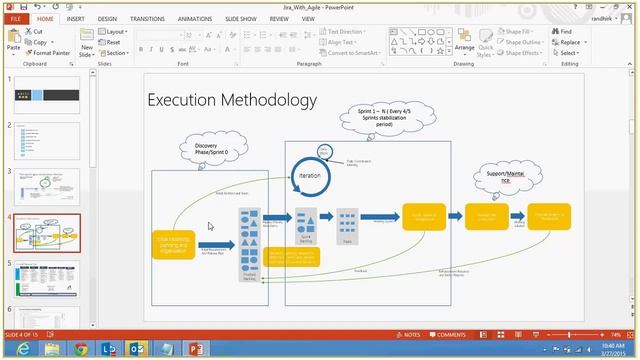Select slide 5 thumbnail

click(47, 279)
